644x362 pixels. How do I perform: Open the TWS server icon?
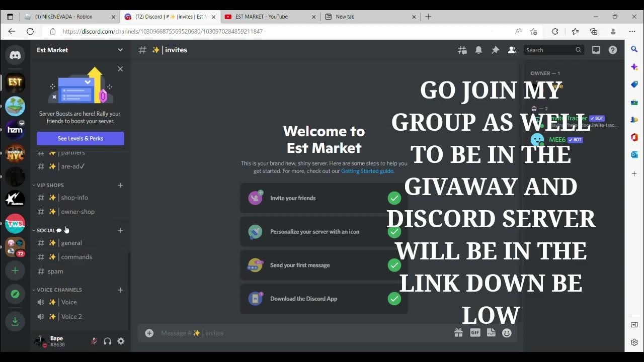(15, 224)
